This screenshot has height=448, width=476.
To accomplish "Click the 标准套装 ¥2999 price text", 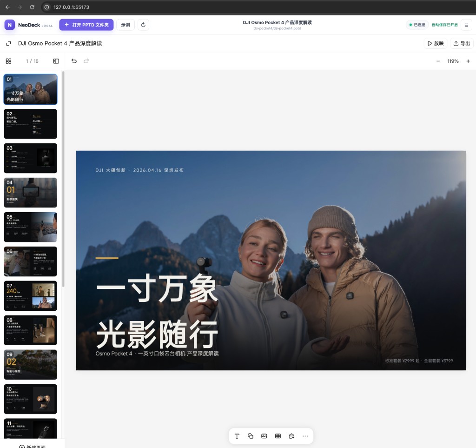I will pos(419,361).
